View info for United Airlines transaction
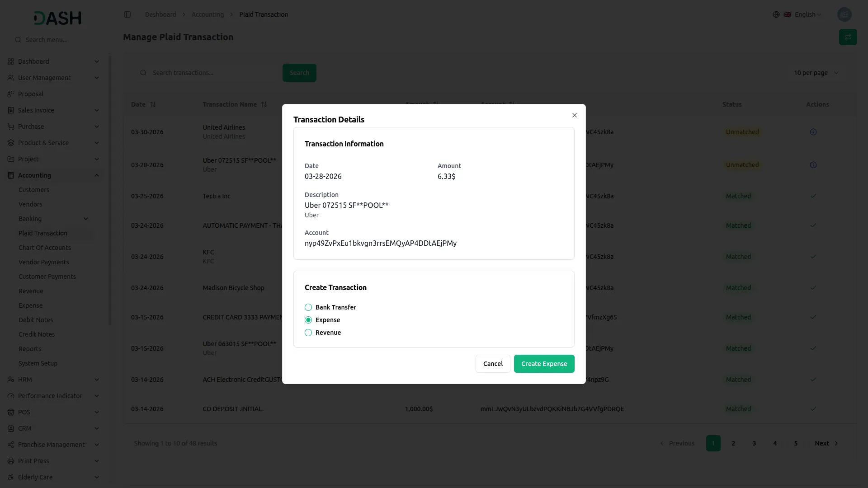 (x=813, y=132)
